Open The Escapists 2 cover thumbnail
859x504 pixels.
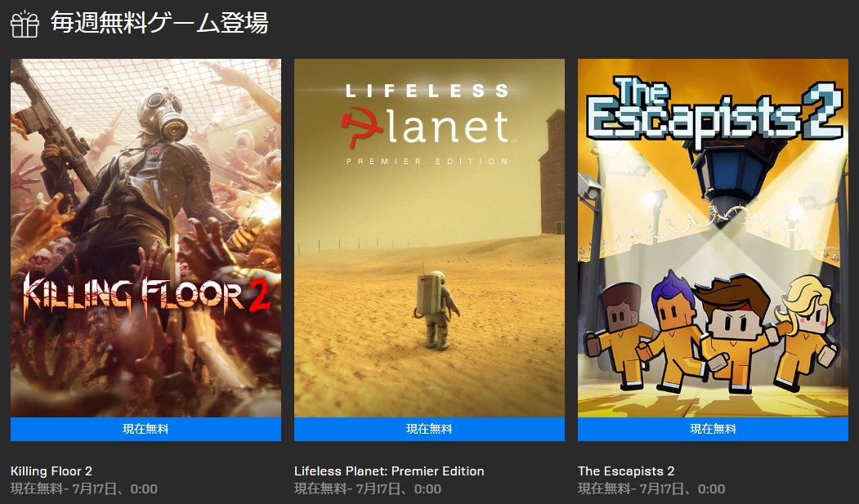[x=713, y=238]
